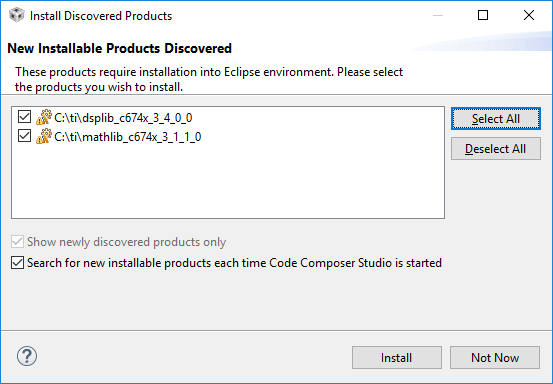Click the Select All button
The height and width of the screenshot is (384, 553).
coord(496,119)
